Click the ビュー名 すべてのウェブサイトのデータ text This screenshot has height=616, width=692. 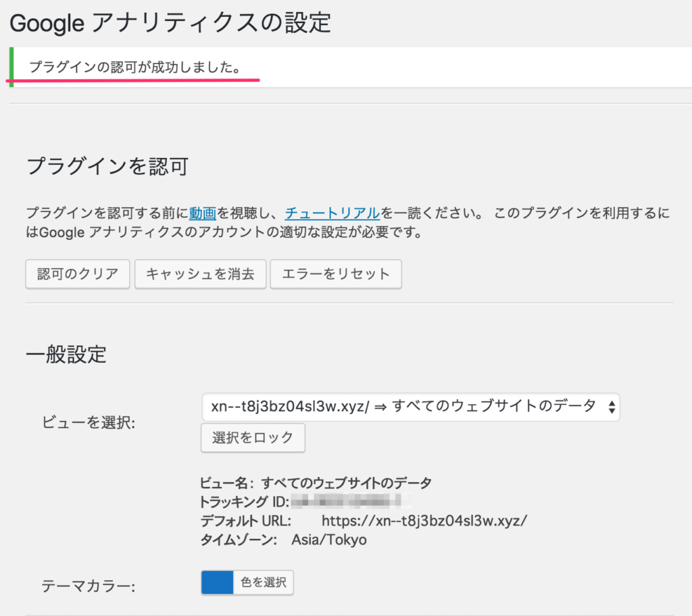click(316, 482)
